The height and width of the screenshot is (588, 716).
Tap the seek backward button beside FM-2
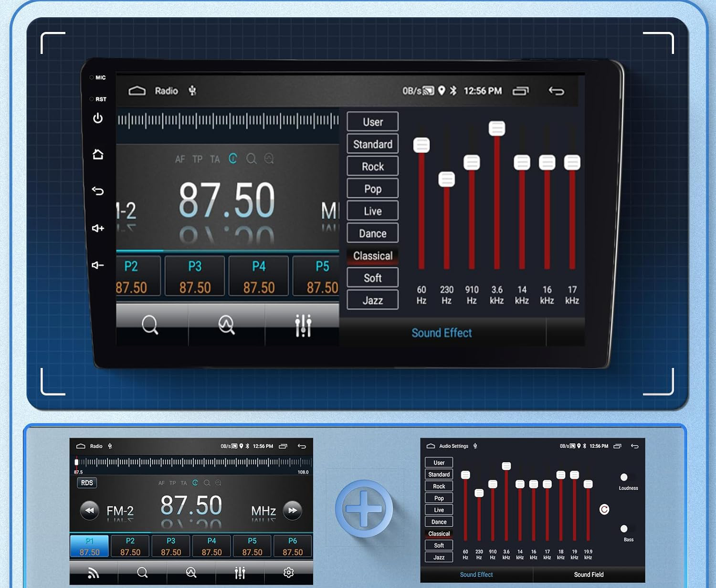click(89, 510)
